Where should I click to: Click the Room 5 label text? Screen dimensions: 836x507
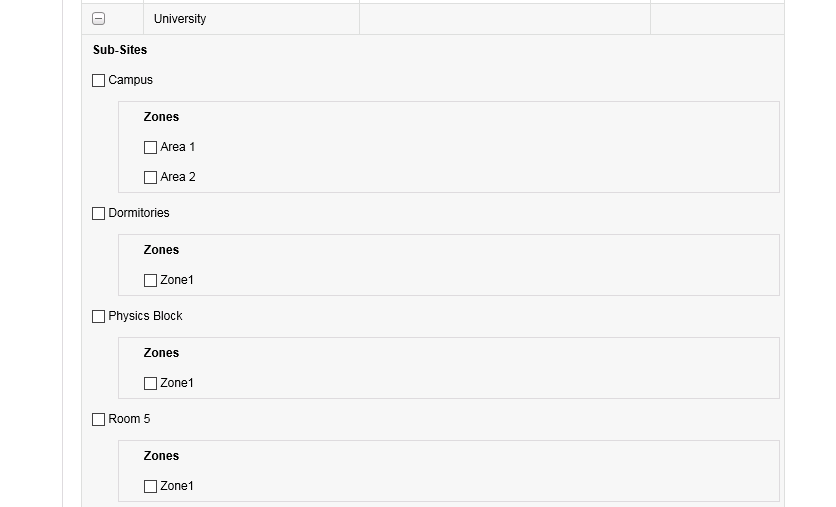tap(129, 419)
